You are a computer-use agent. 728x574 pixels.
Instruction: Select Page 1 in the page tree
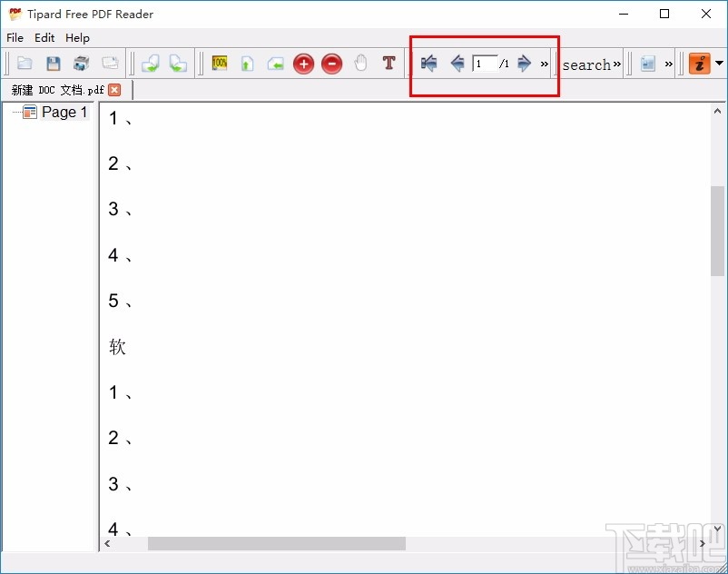pos(64,112)
